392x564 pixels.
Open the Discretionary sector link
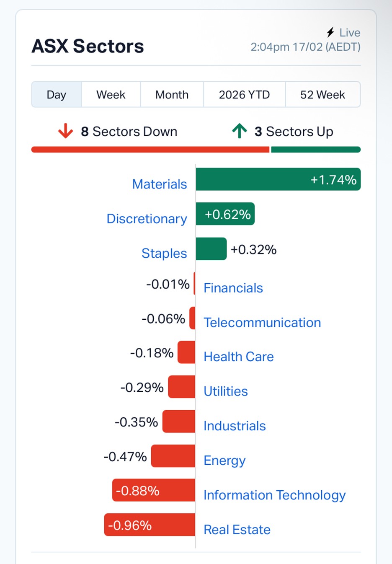tap(147, 219)
